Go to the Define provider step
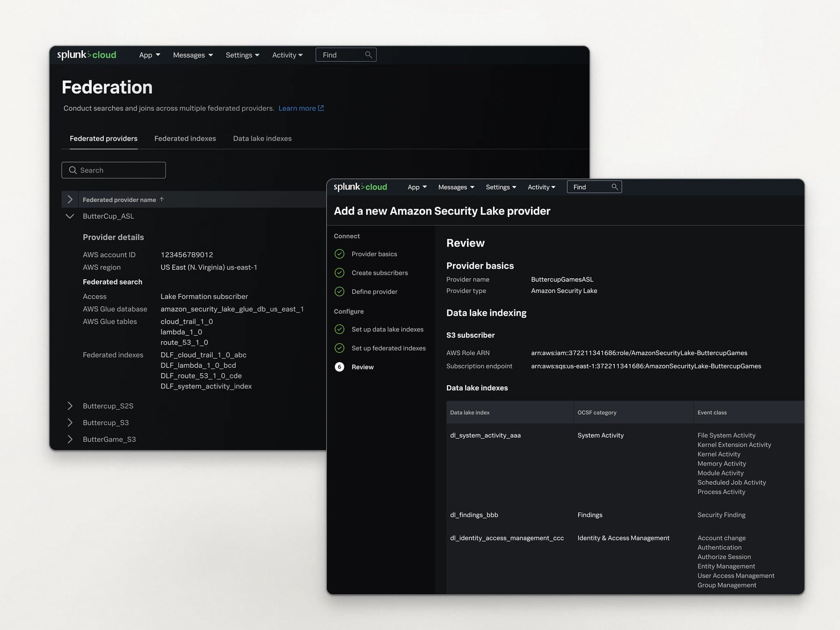 374,291
